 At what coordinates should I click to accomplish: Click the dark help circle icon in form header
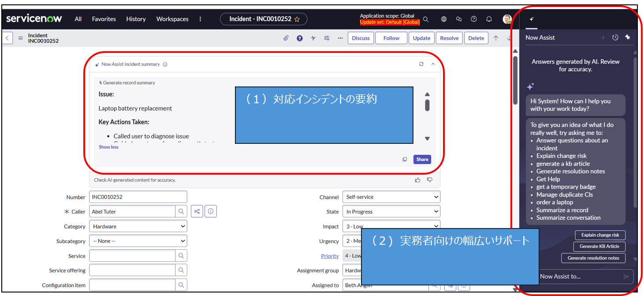(300, 38)
